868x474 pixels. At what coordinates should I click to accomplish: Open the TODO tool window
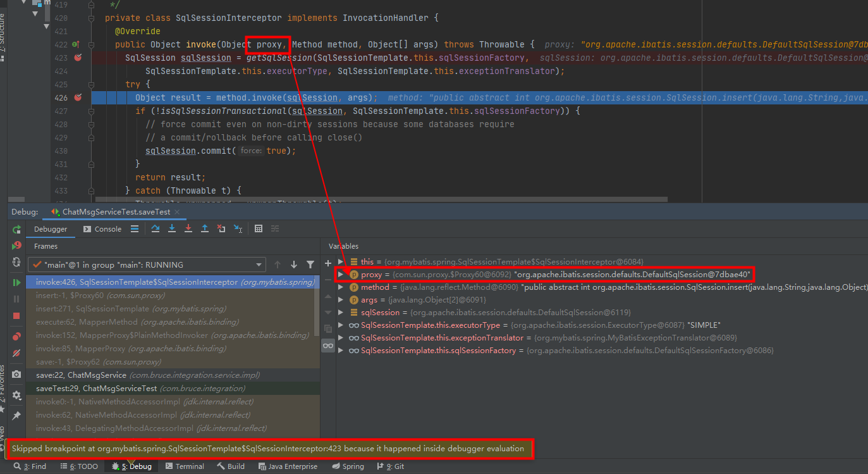click(79, 466)
